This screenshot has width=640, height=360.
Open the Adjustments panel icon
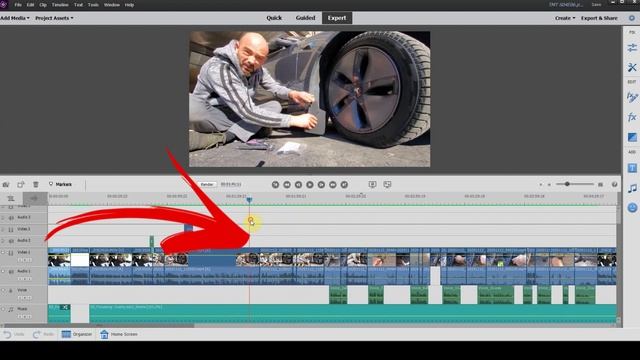click(x=632, y=48)
